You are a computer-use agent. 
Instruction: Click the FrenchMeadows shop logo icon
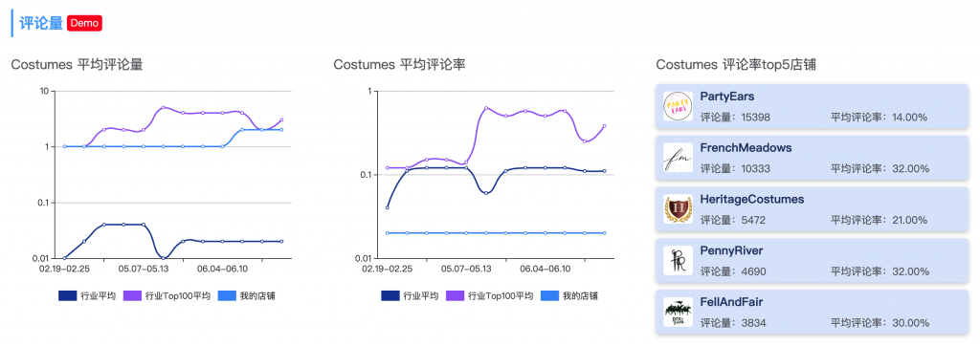click(679, 158)
